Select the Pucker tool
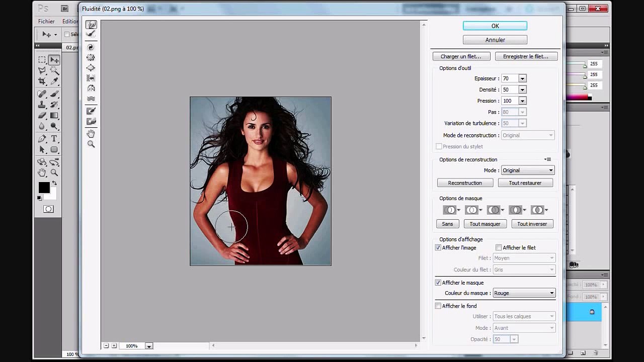This screenshot has width=644, height=362. [x=91, y=57]
